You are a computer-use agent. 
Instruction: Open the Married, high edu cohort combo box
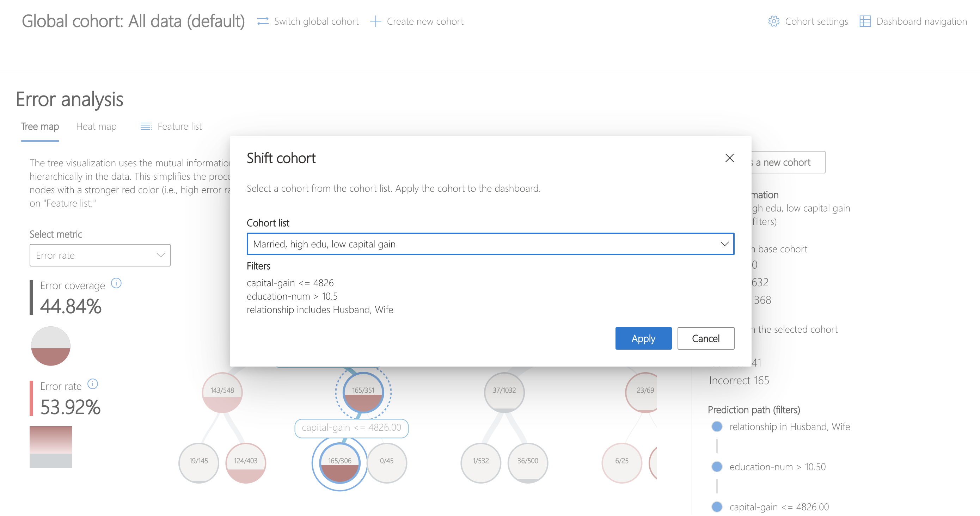(x=490, y=244)
